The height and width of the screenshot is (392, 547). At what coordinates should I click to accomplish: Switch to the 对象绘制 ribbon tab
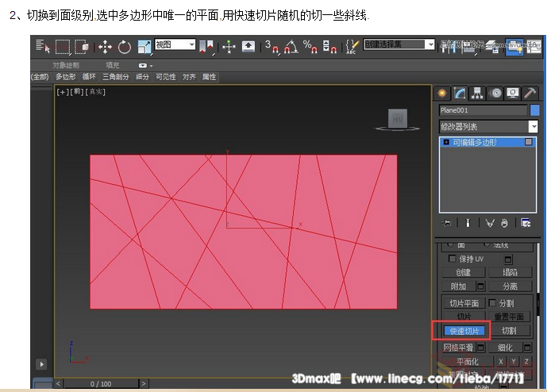66,65
